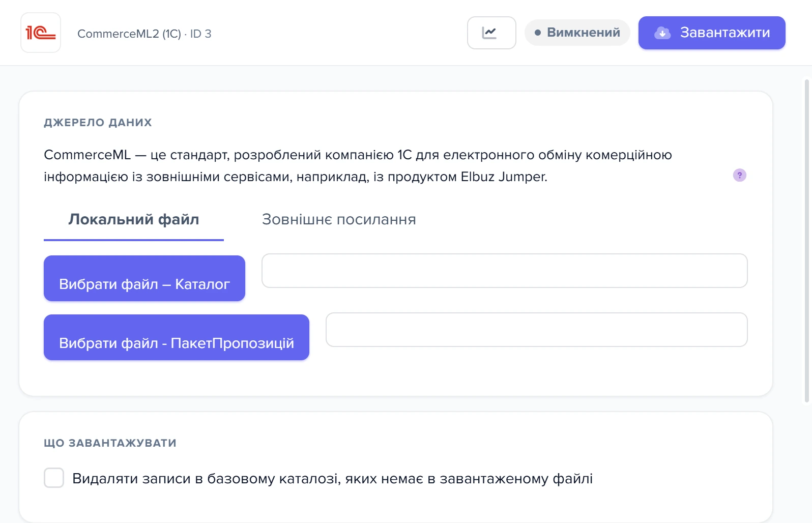Screen dimensions: 812x523
Task: Open the statistics chart button
Action: 491,33
